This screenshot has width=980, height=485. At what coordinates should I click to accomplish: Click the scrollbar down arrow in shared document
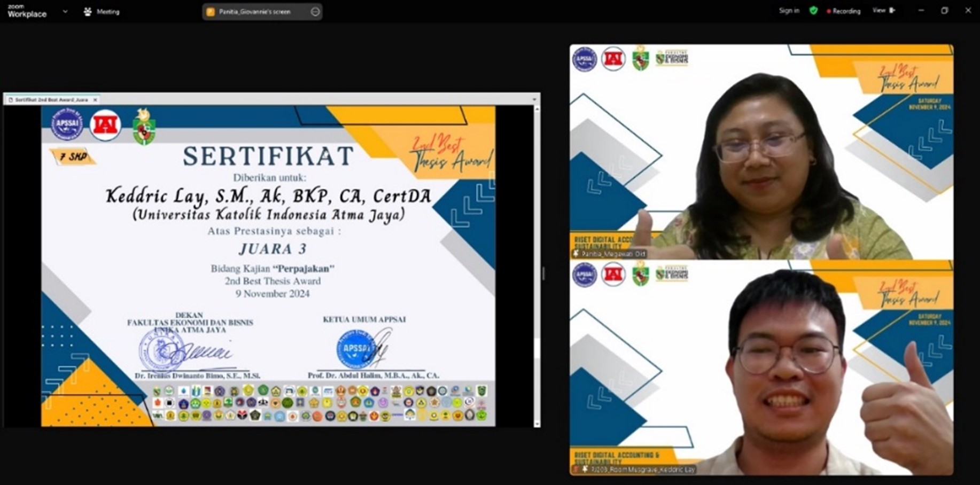click(x=536, y=424)
